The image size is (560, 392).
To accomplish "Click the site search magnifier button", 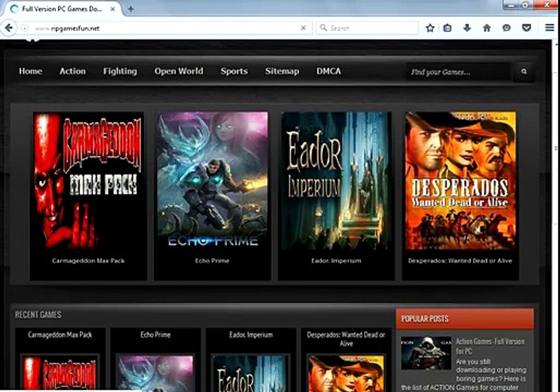I will [524, 72].
